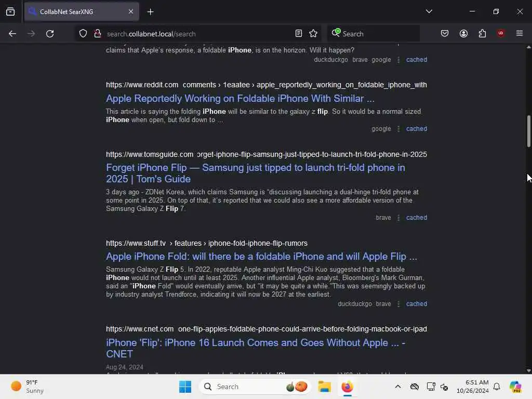
Task: Bookmark this page with the star
Action: coord(313,33)
